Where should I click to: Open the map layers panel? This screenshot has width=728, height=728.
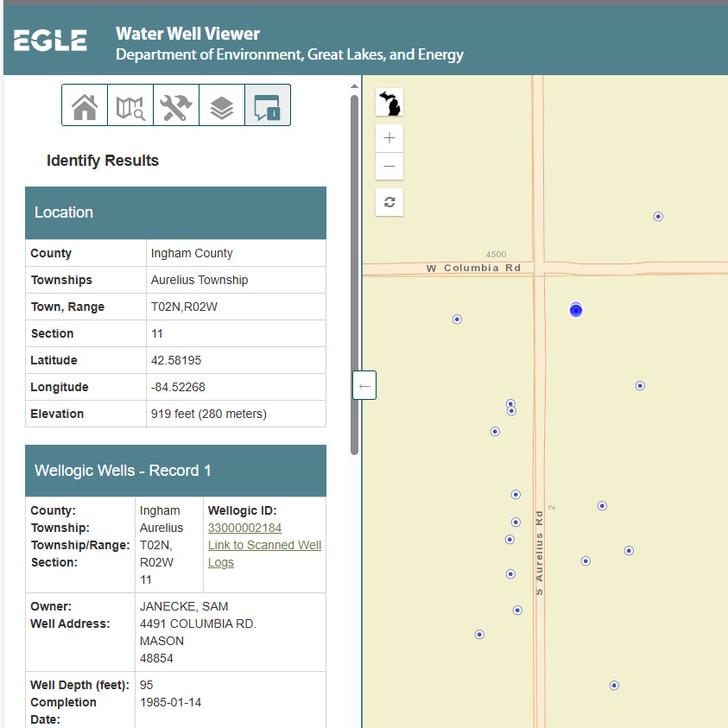point(222,106)
